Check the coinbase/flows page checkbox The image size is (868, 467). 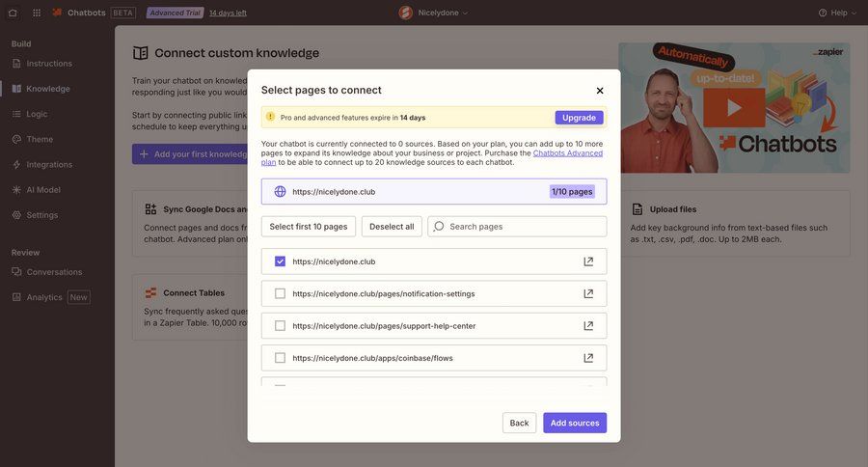click(x=280, y=358)
